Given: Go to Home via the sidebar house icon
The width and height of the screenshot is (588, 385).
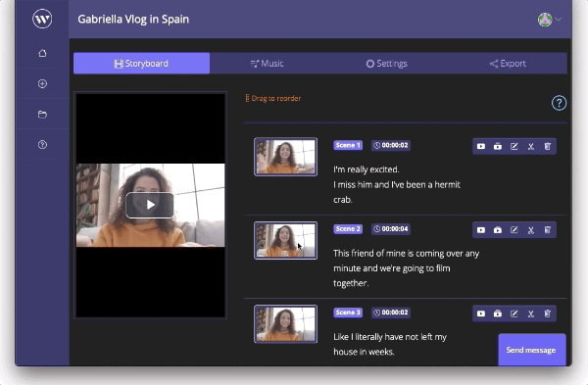Looking at the screenshot, I should (42, 53).
